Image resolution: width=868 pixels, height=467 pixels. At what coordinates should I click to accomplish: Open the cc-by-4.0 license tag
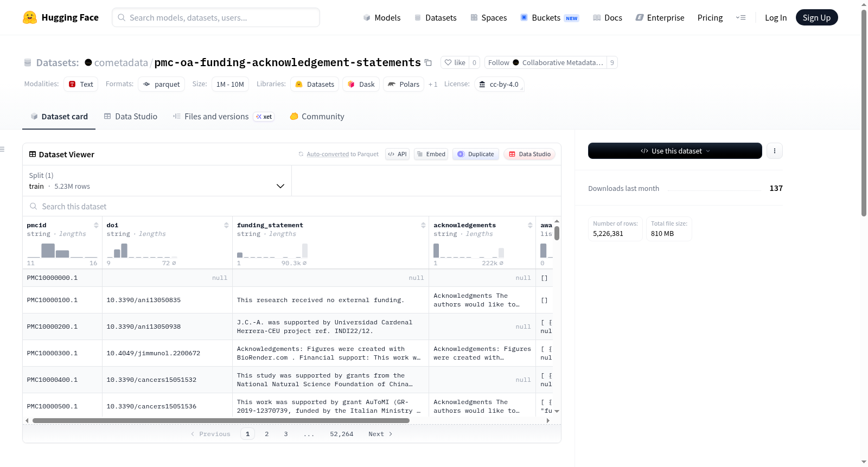[499, 84]
